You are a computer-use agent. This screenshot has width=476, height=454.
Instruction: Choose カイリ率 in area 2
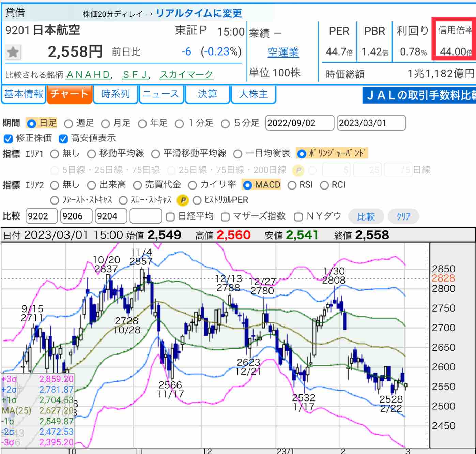[193, 185]
